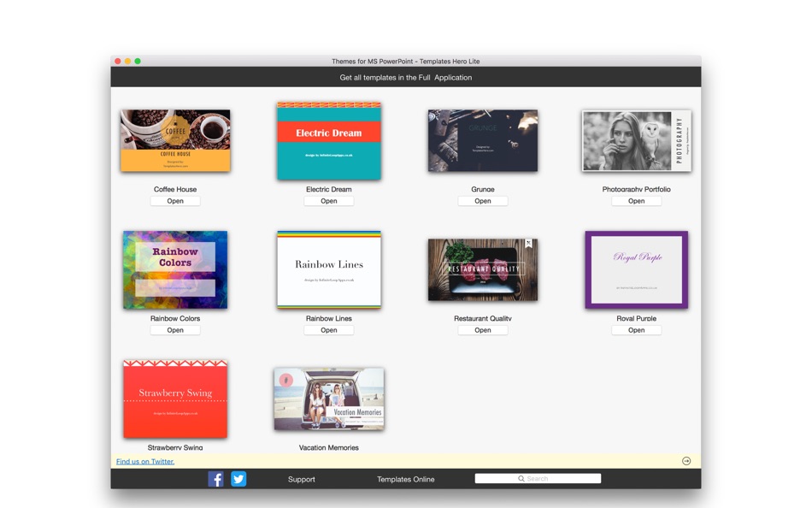Screen dimensions: 812x508
Task: Click the search magnifier icon
Action: (521, 478)
